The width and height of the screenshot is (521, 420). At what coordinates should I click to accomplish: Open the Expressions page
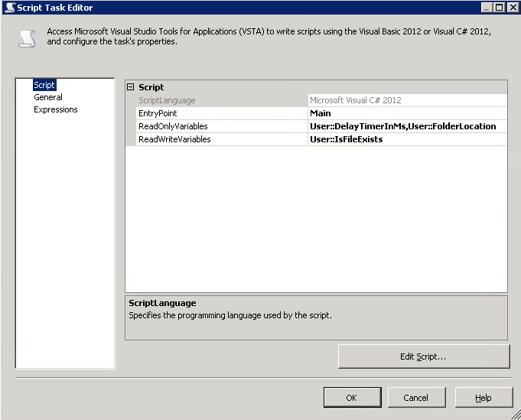pyautogui.click(x=56, y=109)
